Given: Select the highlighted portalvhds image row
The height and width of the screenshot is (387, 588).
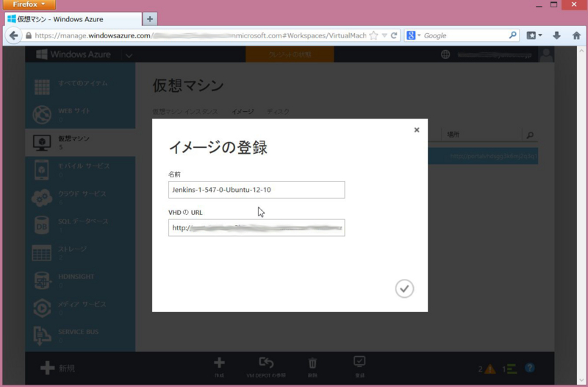Looking at the screenshot, I should [x=483, y=156].
